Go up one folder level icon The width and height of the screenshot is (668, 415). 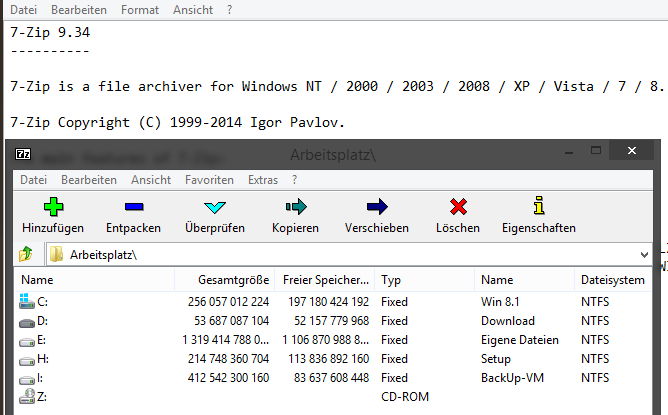(26, 254)
